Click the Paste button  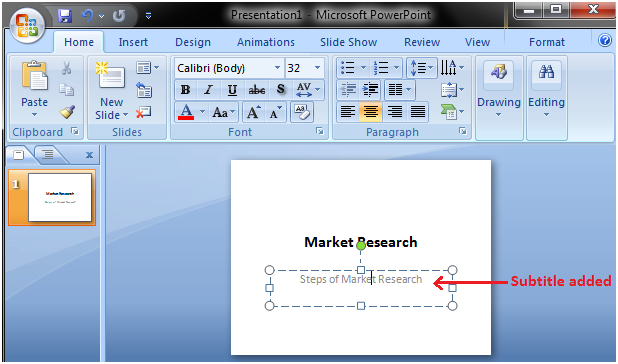34,89
